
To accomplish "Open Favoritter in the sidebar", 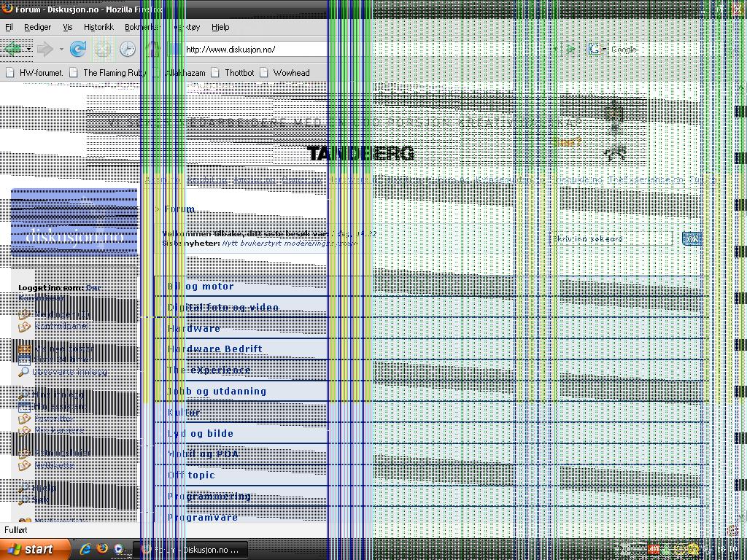I will coord(54,419).
